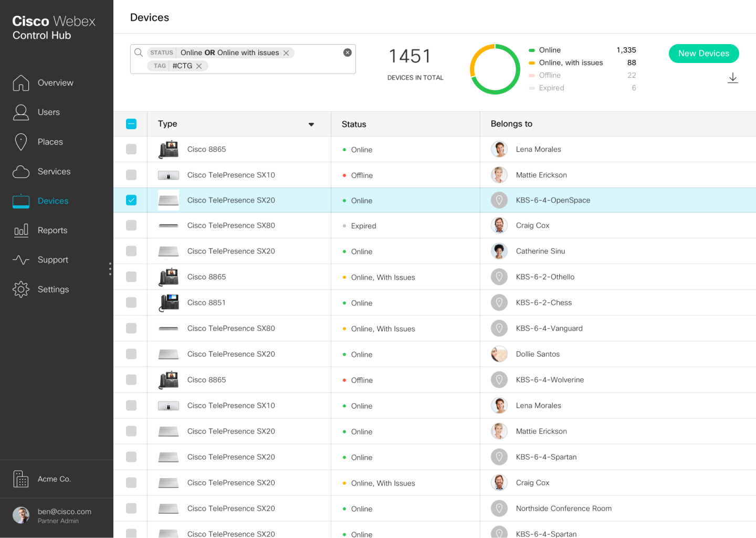Click Online, With Issues status for Othello
This screenshot has height=538, width=756.
383,277
